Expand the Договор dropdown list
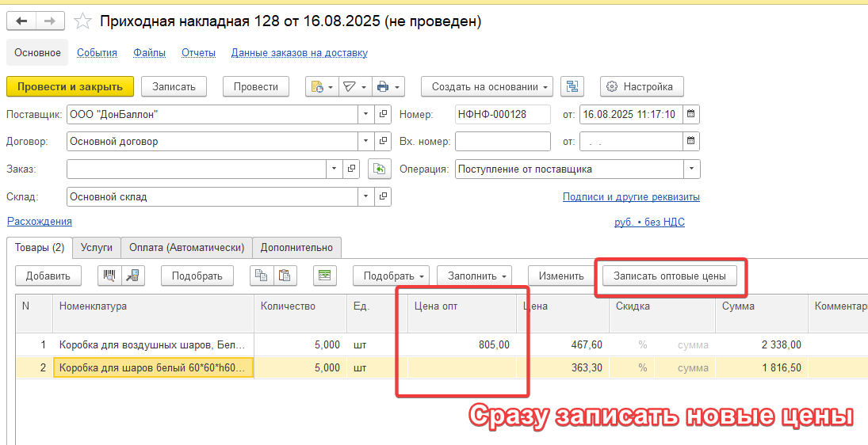 pyautogui.click(x=366, y=141)
